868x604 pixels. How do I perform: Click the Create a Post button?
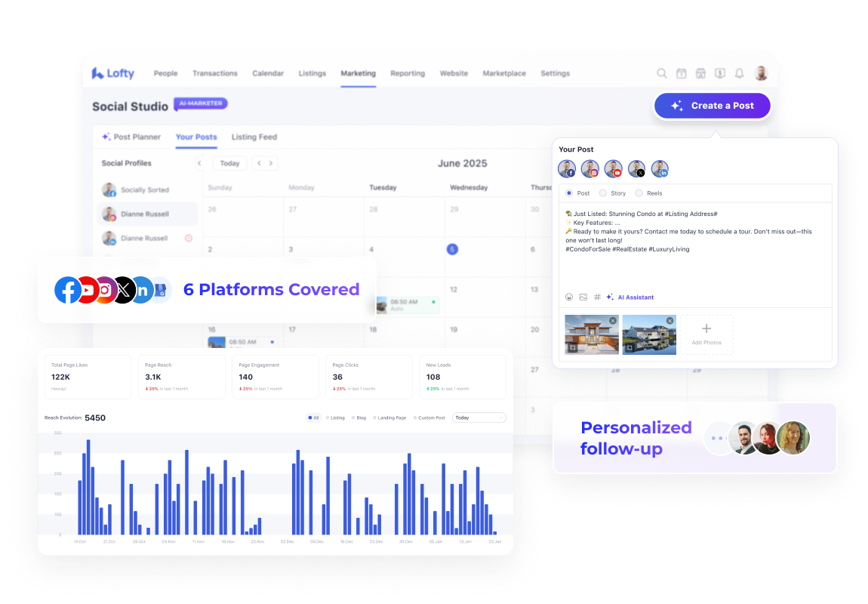click(712, 106)
